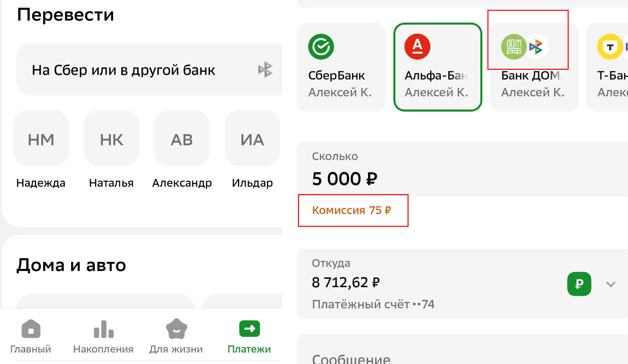Choose the СберБанк logo icon

click(321, 47)
